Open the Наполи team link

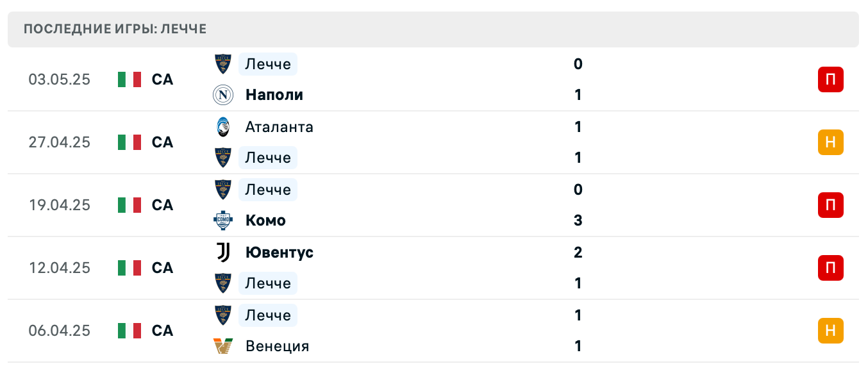pyautogui.click(x=274, y=95)
